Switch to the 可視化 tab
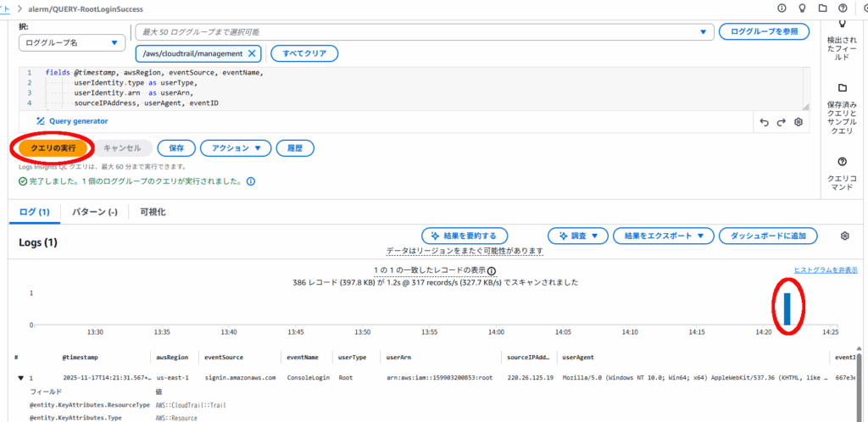Viewport: 868px width, 422px height. (x=153, y=212)
